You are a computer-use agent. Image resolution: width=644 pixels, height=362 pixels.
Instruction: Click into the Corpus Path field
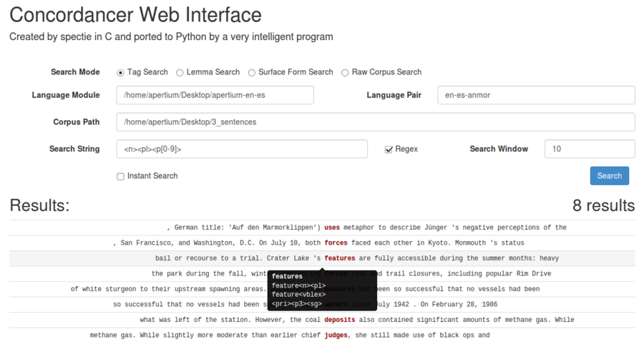pos(375,122)
